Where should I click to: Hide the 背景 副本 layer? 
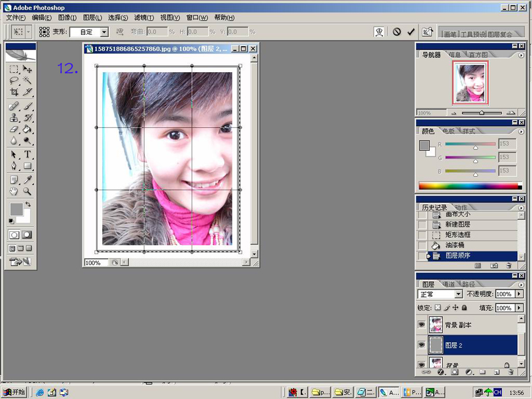tap(422, 325)
